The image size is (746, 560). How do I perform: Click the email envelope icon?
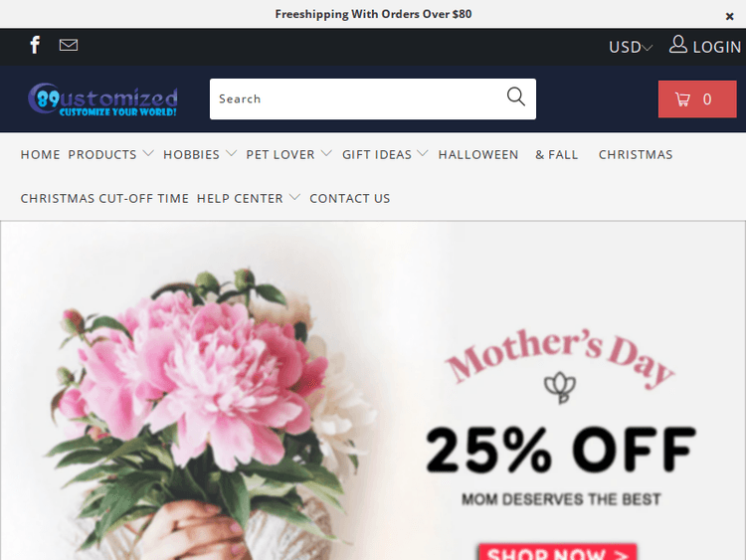[x=69, y=45]
